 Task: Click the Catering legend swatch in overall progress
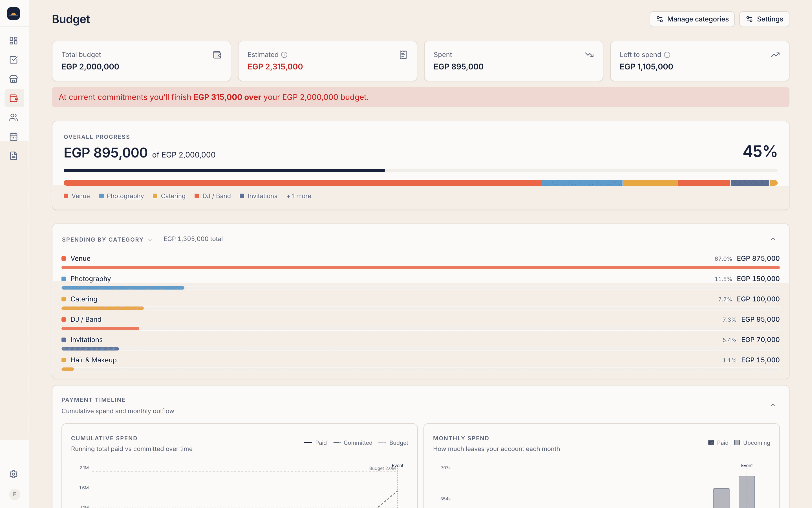[x=155, y=196]
